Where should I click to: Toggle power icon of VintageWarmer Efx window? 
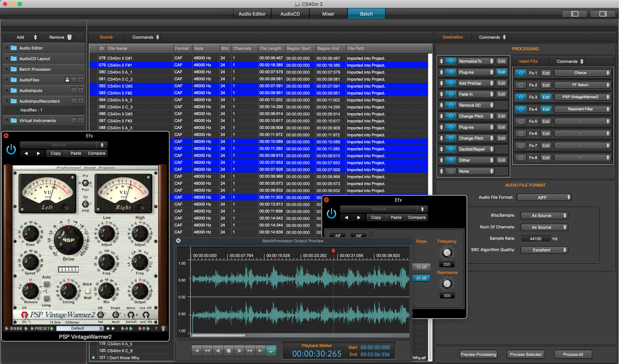[11, 149]
